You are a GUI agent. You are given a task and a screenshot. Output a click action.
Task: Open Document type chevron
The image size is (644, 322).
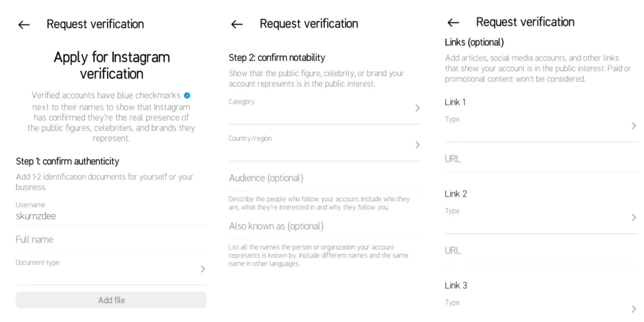pyautogui.click(x=203, y=269)
